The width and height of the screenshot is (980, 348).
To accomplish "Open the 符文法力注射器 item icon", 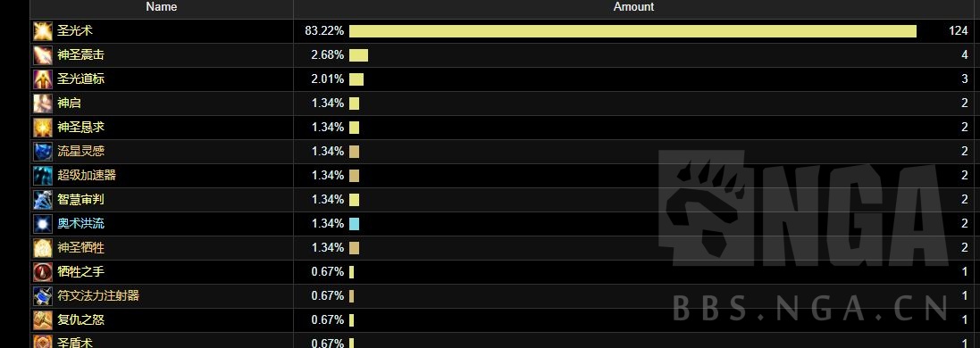I will click(x=43, y=295).
